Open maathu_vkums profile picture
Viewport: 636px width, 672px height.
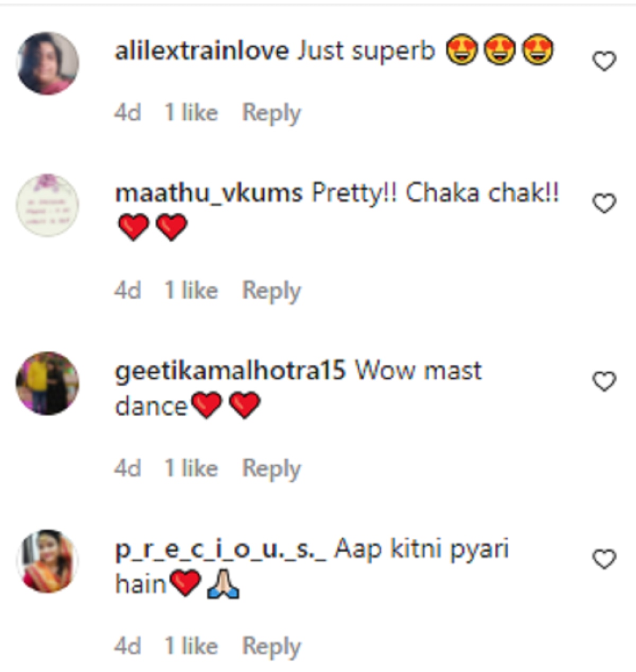(x=48, y=205)
